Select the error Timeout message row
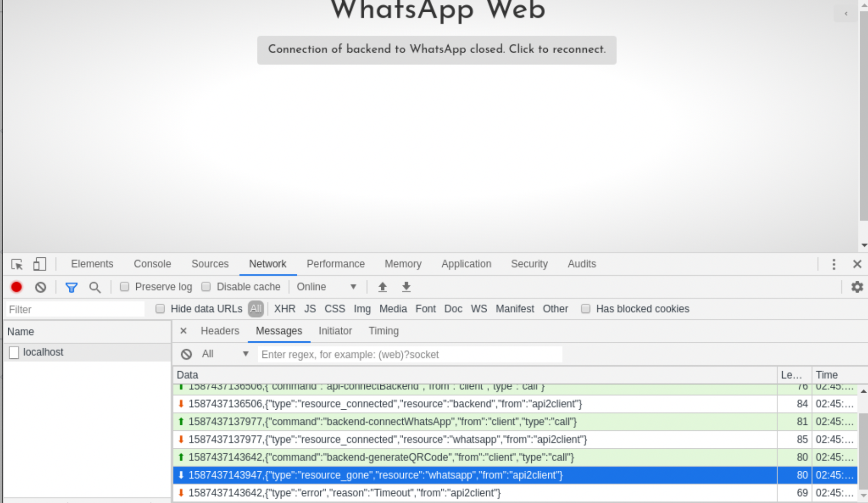The image size is (868, 503). click(515, 493)
